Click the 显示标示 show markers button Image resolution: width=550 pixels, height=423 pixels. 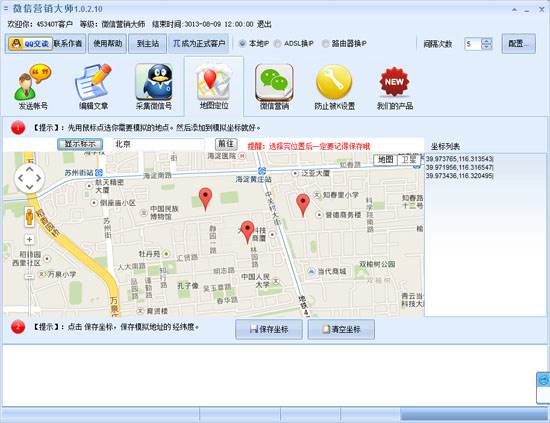point(80,144)
